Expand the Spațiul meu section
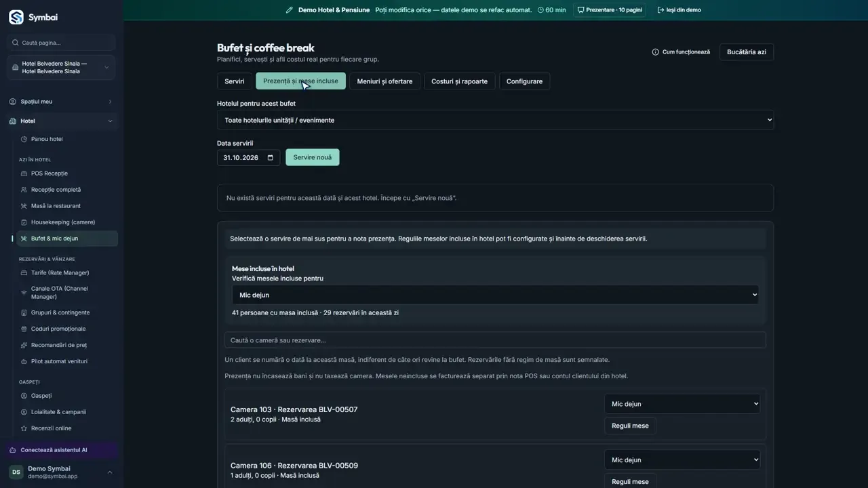The width and height of the screenshot is (868, 488). (x=62, y=102)
